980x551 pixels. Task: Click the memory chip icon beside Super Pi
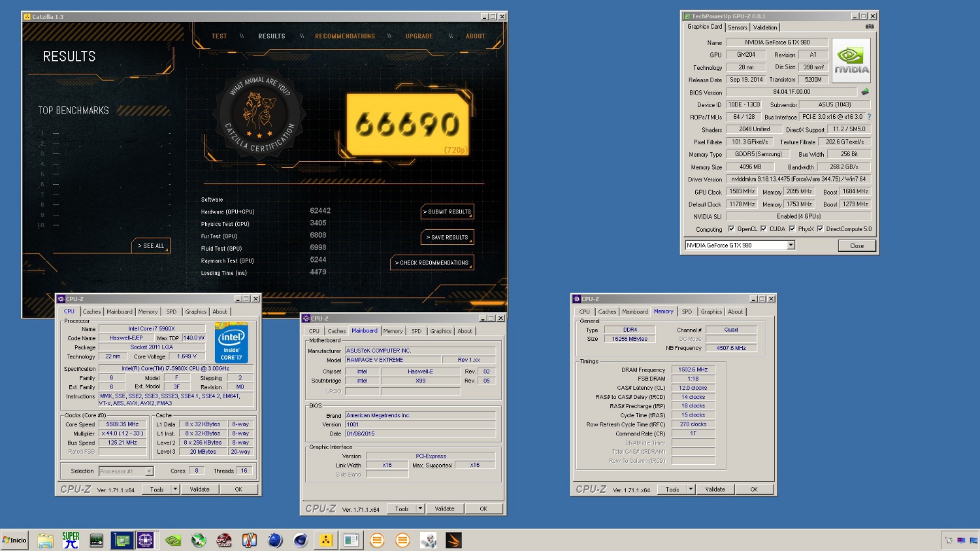click(x=96, y=540)
